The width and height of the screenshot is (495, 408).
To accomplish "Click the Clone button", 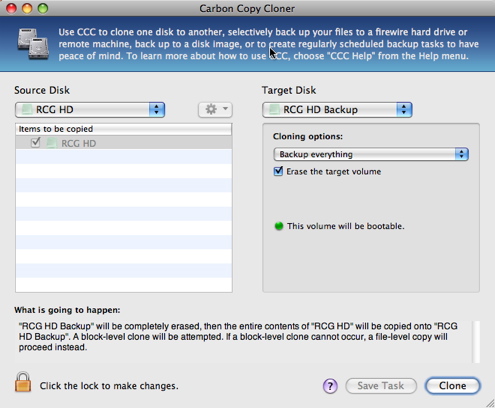I will pyautogui.click(x=452, y=386).
